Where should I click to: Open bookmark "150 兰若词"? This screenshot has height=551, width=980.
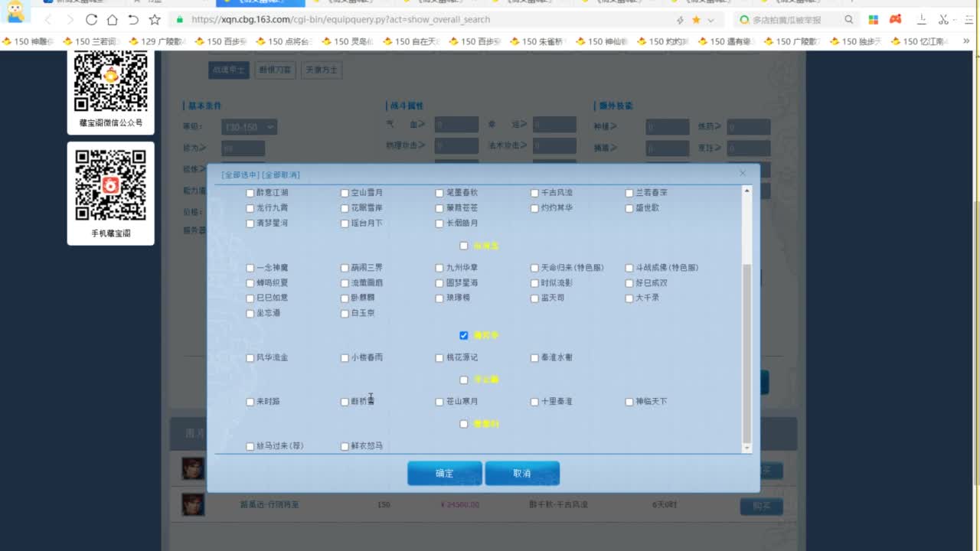(x=91, y=41)
